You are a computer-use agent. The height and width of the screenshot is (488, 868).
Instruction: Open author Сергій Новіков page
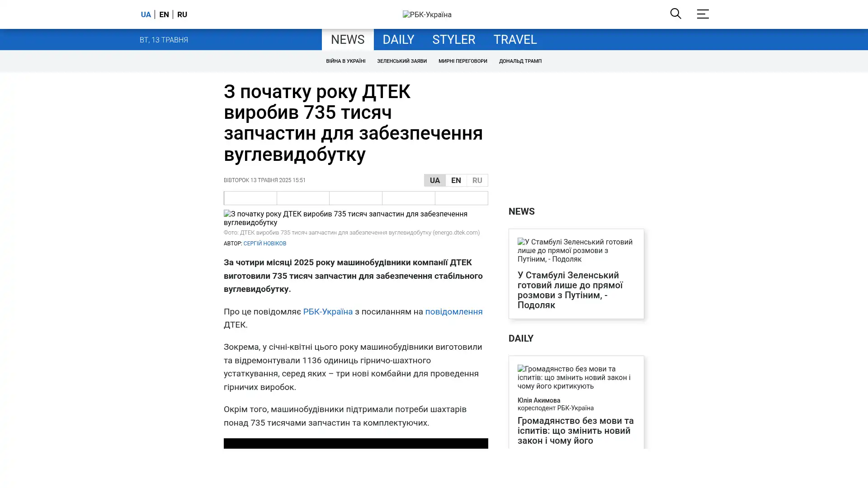(x=264, y=244)
